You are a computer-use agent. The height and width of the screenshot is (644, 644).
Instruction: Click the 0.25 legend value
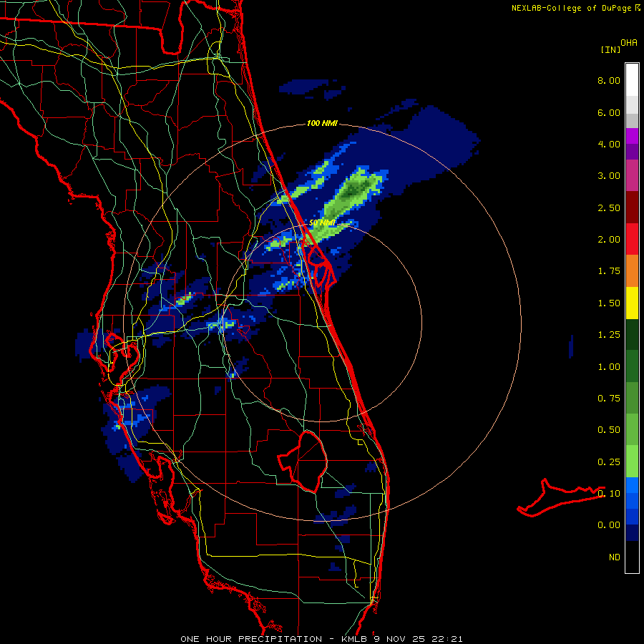click(609, 462)
